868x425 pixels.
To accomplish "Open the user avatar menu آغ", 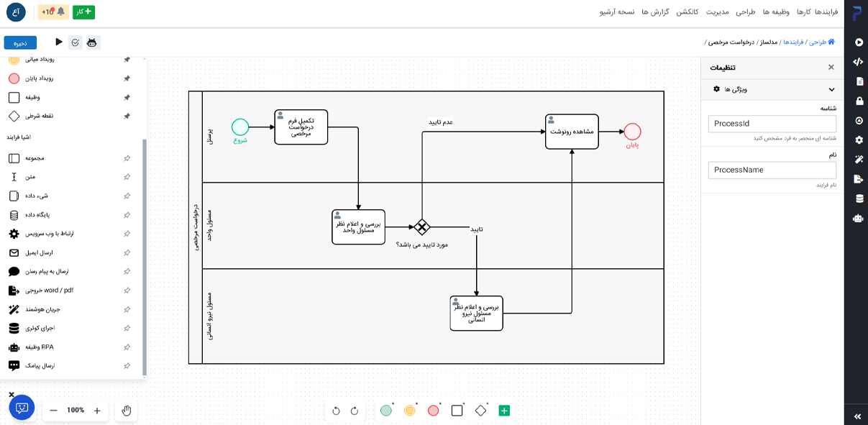I will 16,12.
